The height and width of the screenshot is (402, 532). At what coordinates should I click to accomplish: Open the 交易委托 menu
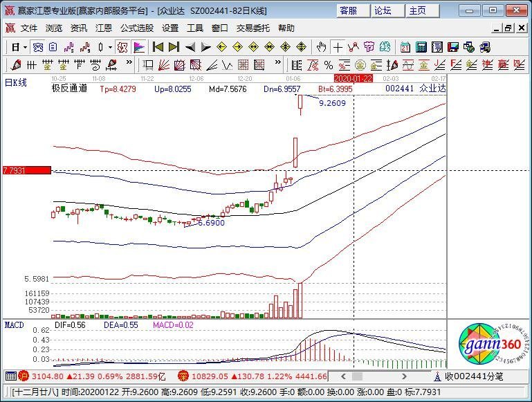(253, 28)
